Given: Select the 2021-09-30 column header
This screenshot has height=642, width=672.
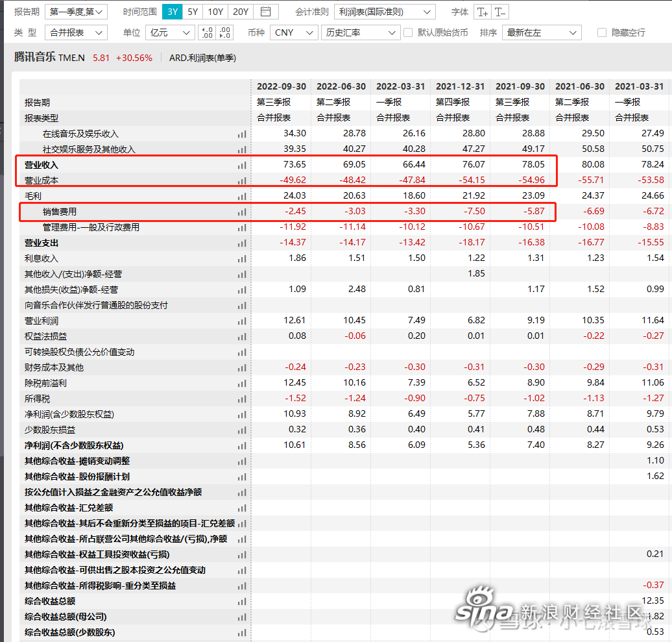Looking at the screenshot, I should (x=520, y=86).
